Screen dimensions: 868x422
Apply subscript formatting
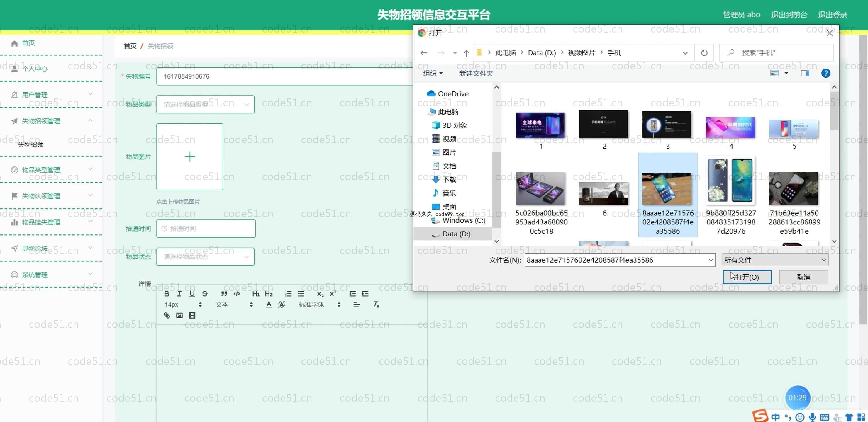coord(320,294)
